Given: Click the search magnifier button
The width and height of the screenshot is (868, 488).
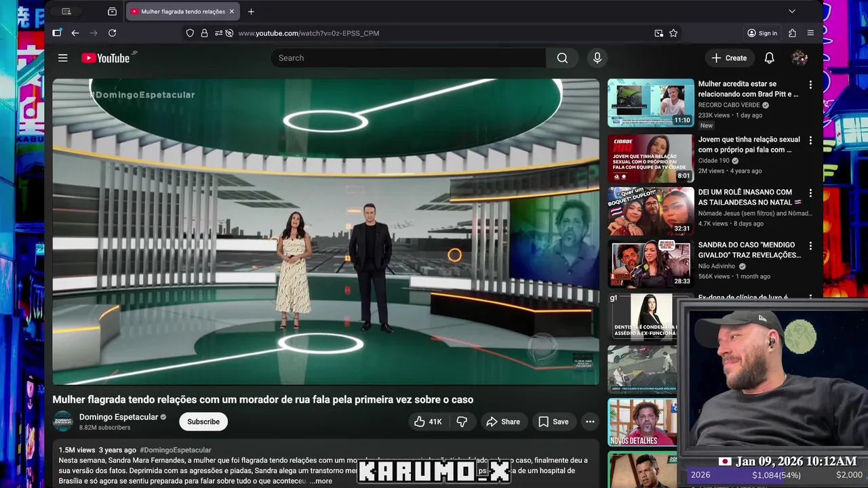Looking at the screenshot, I should coord(562,58).
